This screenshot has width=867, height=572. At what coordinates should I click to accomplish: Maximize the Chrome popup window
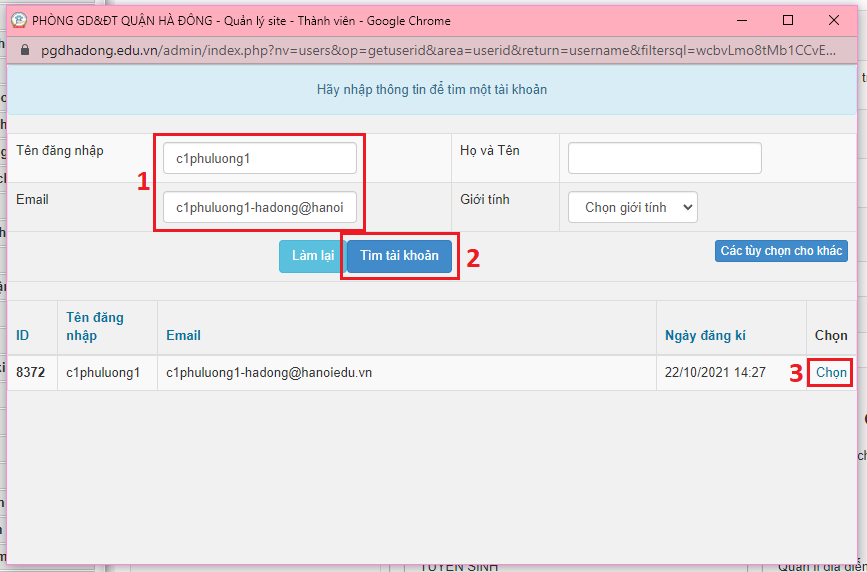click(x=788, y=20)
